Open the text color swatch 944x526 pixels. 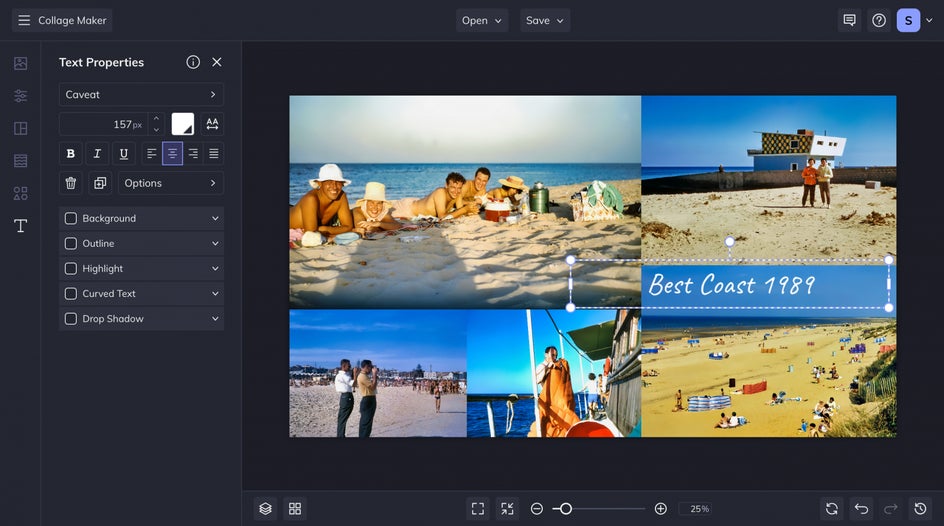pyautogui.click(x=183, y=124)
